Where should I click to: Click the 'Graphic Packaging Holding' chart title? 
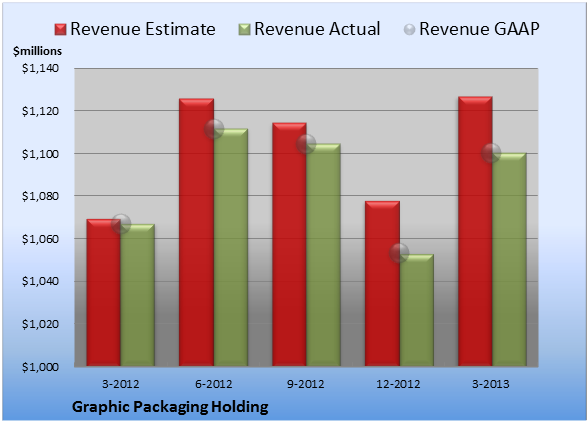(x=170, y=407)
